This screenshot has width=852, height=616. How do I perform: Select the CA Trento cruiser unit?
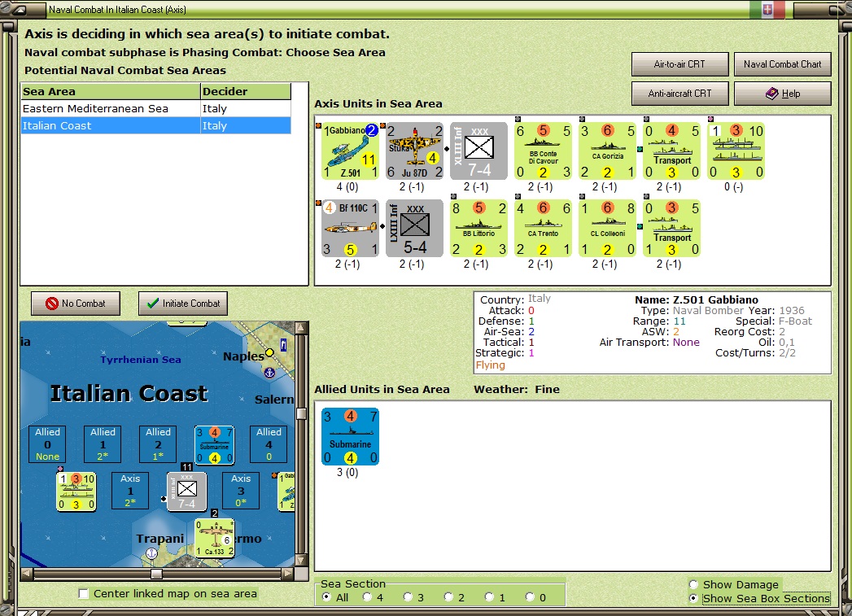(543, 228)
